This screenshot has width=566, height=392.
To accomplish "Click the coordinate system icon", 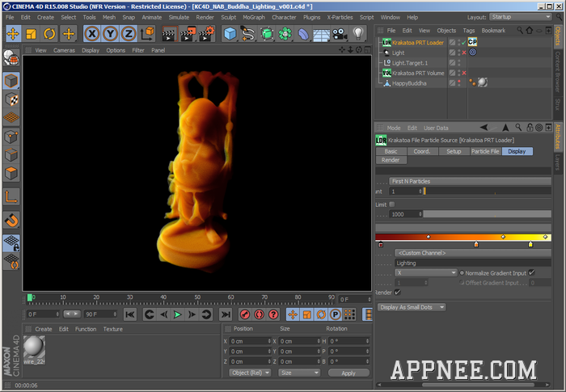I will click(147, 34).
